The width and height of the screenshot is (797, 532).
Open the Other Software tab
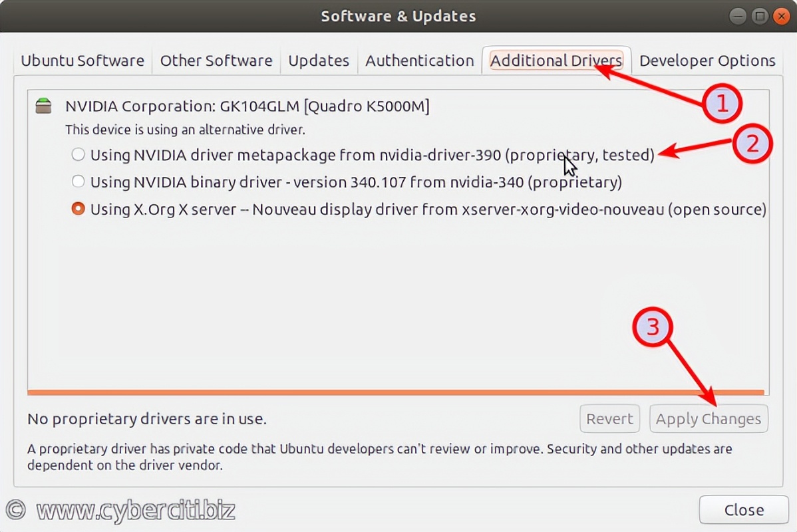coord(216,61)
